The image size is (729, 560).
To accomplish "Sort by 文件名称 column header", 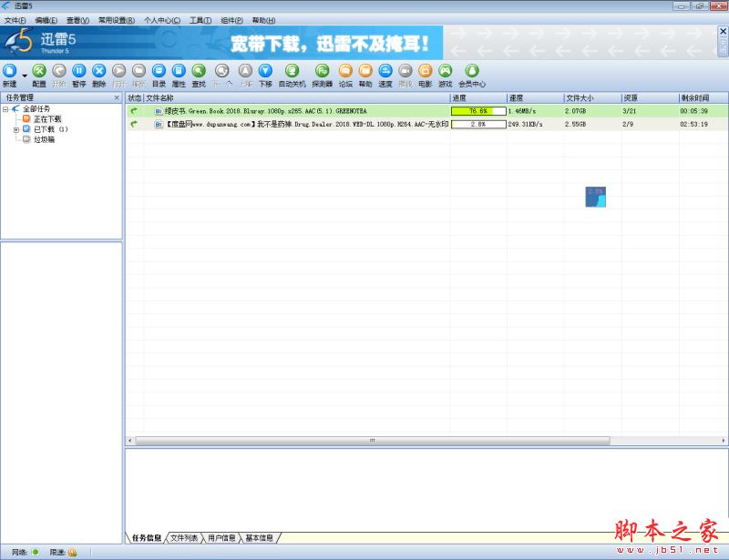I will tap(297, 98).
